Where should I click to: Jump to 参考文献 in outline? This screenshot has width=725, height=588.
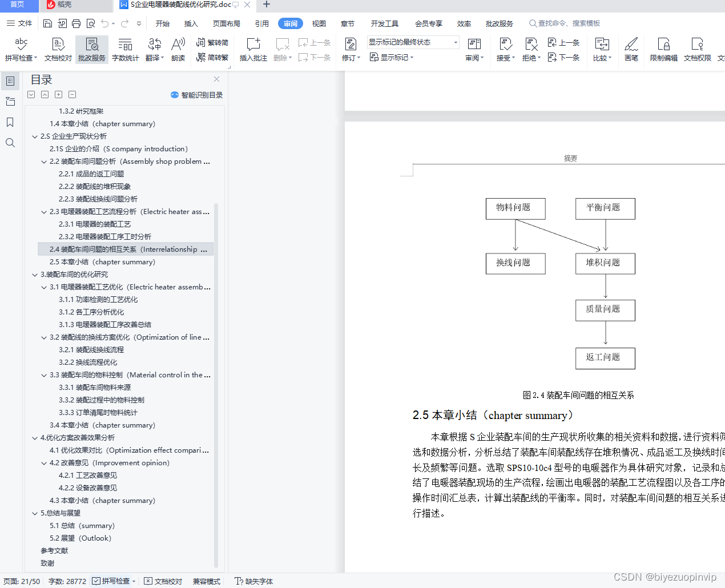click(x=54, y=551)
